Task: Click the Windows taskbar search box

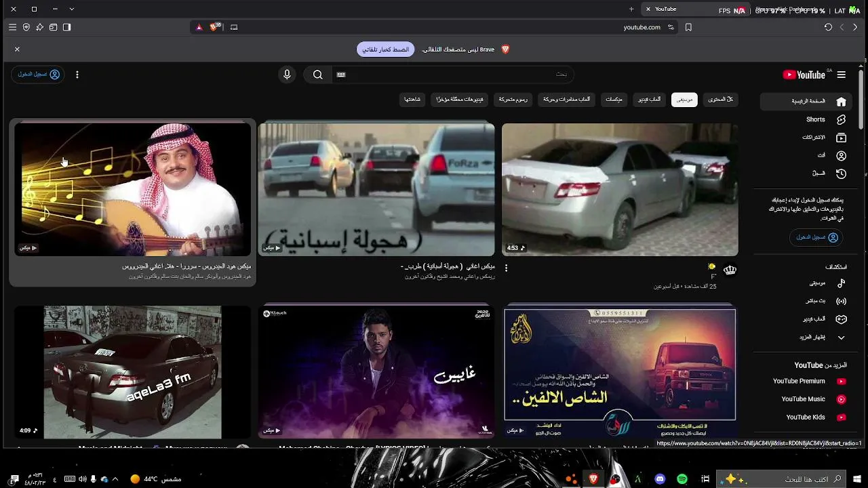Action: [780, 479]
